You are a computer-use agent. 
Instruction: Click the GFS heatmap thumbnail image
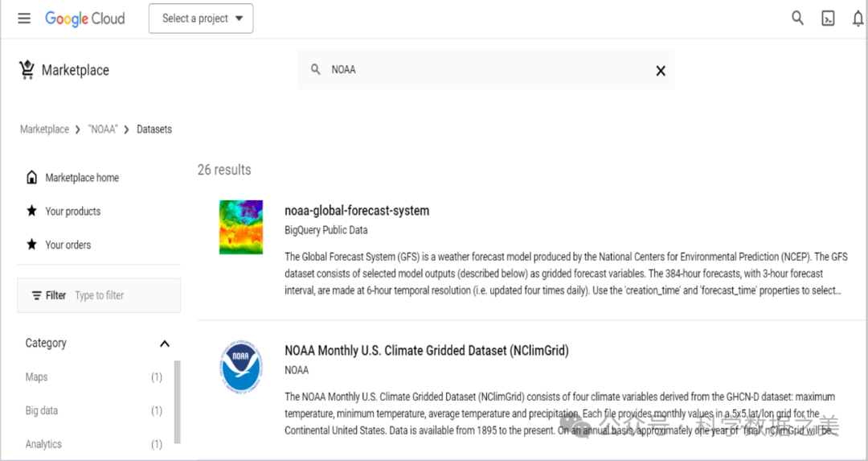[241, 227]
